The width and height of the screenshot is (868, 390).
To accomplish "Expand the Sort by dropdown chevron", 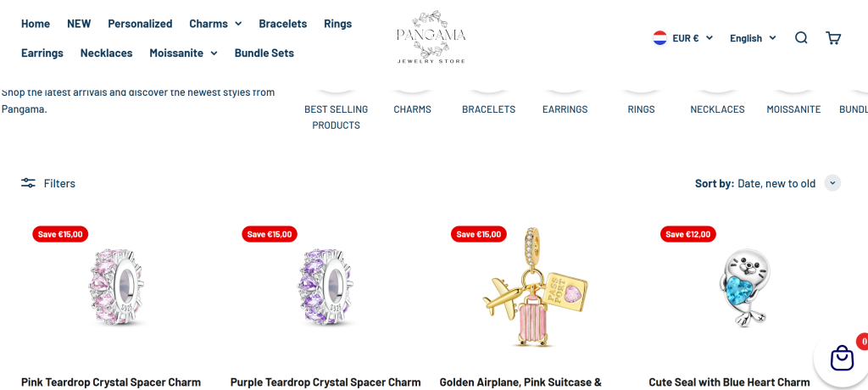I will pos(832,183).
